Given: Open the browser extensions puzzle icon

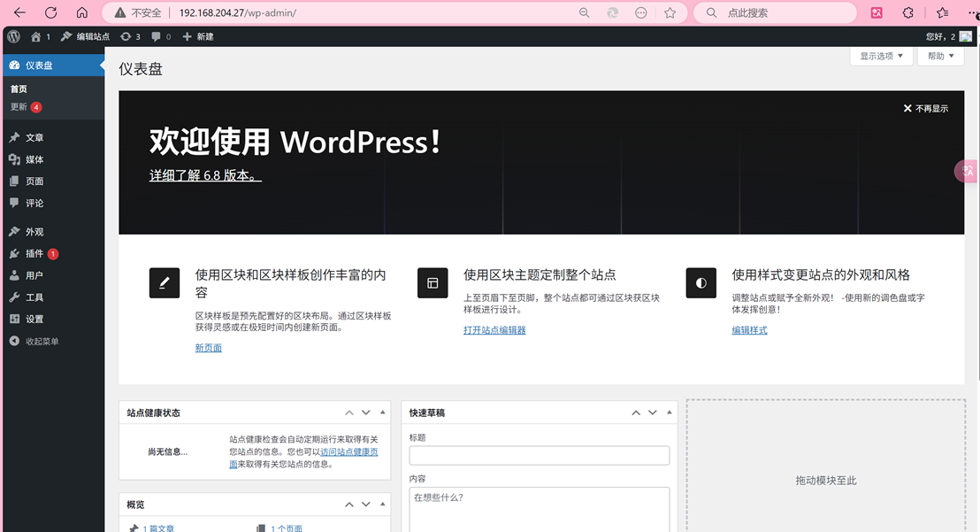Looking at the screenshot, I should pos(908,12).
